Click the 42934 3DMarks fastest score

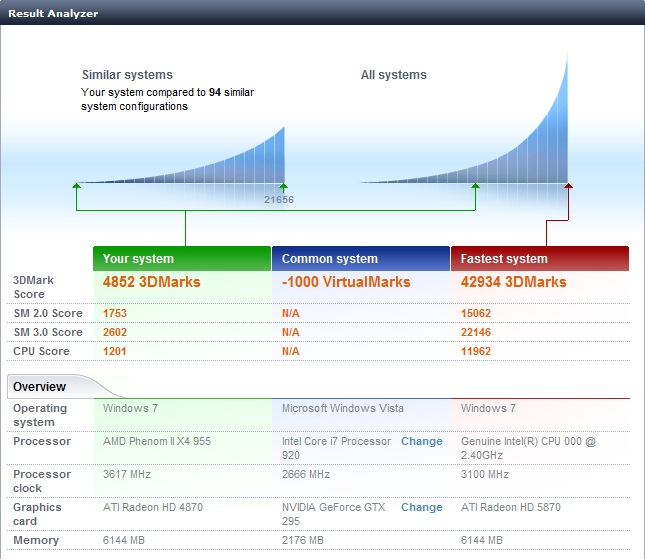513,282
